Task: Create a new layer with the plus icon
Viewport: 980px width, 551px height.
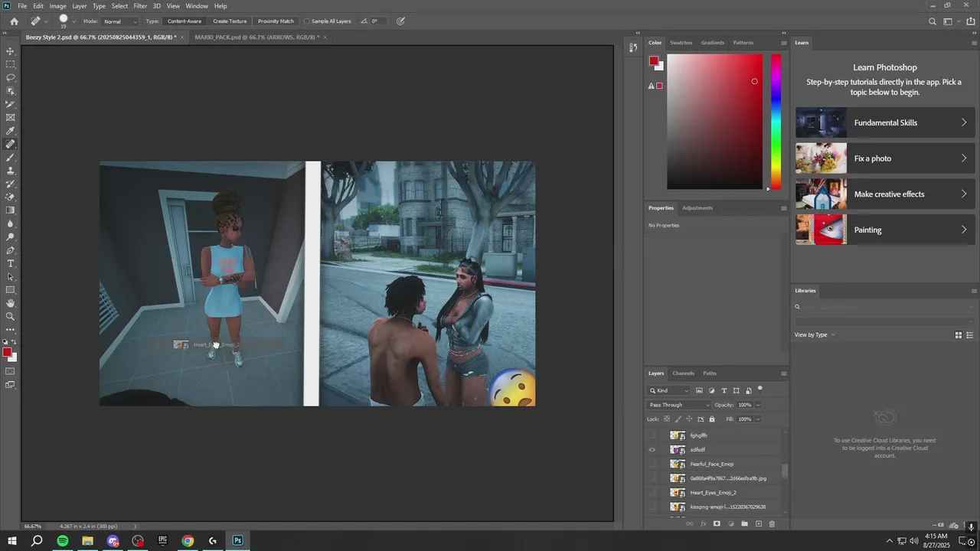Action: coord(759,523)
